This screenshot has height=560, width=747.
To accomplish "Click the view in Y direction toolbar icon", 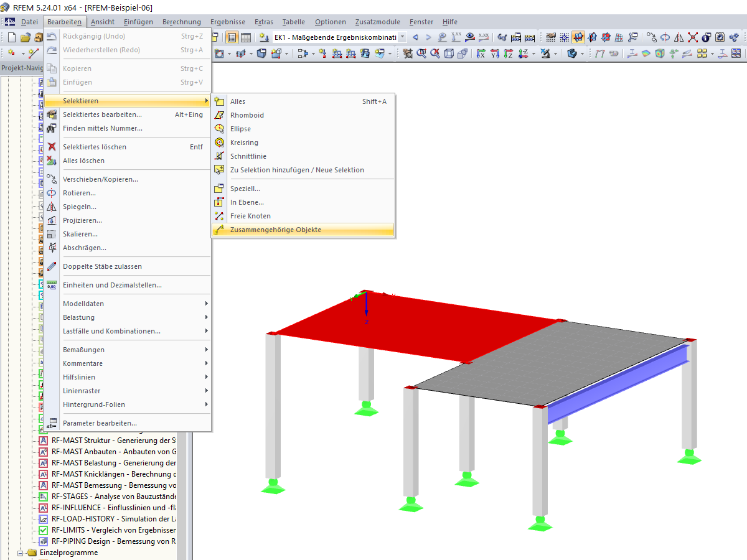I will [x=495, y=54].
